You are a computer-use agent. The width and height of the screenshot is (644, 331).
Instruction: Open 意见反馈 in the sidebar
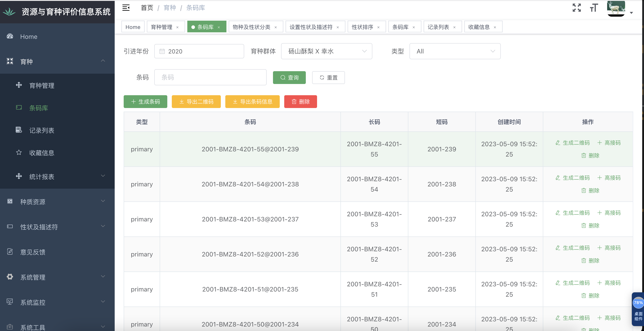(57, 252)
